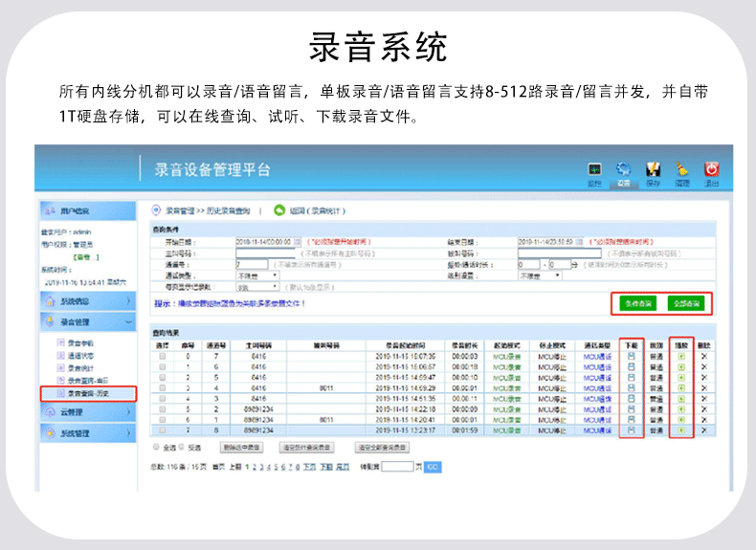Click the green 条件查询 button

coord(638,303)
